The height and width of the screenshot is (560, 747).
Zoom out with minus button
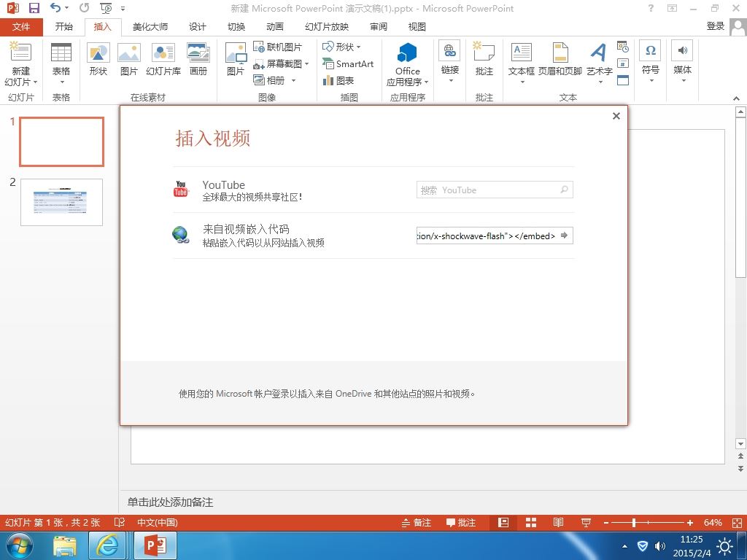click(606, 522)
